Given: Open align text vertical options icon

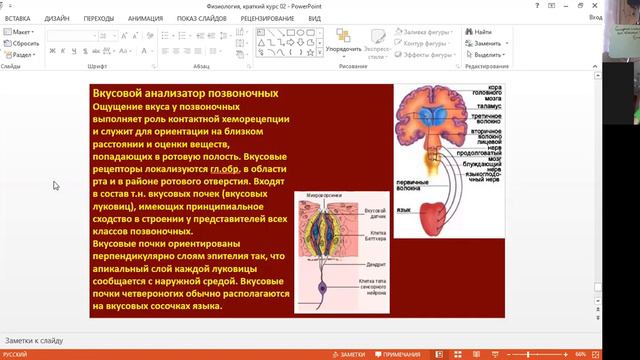Looking at the screenshot, I should click(x=241, y=43).
